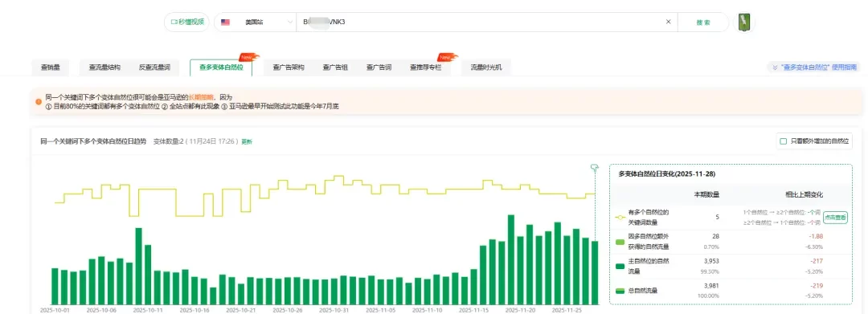Image resolution: width=868 pixels, height=314 pixels.
Task: Click the 更新 link beside 变体数量
Action: click(x=247, y=141)
